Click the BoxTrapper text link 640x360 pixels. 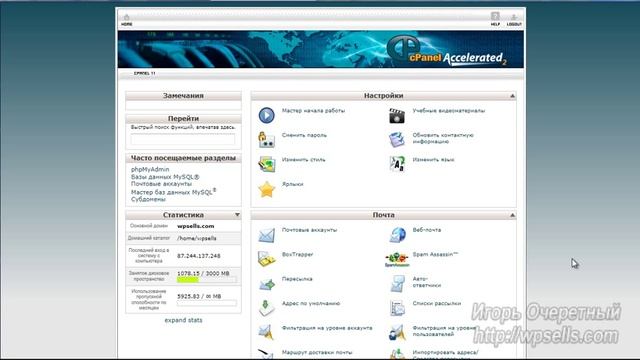tap(297, 254)
